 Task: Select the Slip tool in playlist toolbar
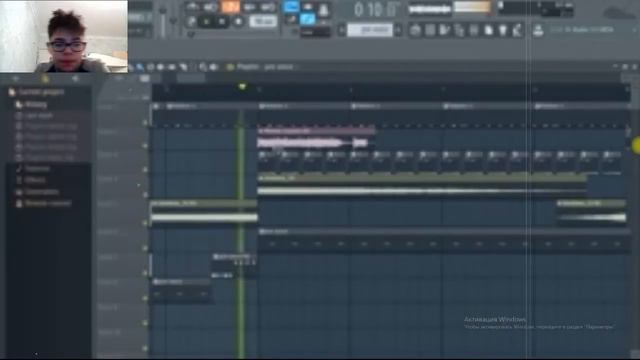point(171,67)
